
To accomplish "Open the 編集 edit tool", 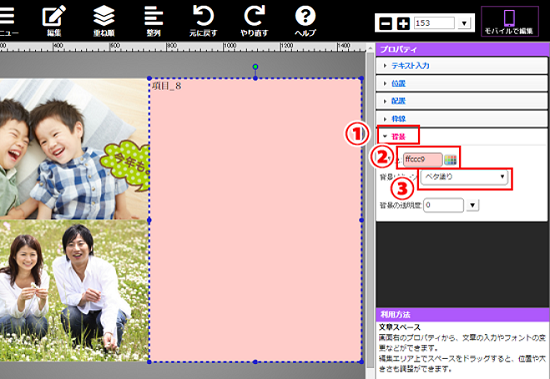I will [x=54, y=20].
